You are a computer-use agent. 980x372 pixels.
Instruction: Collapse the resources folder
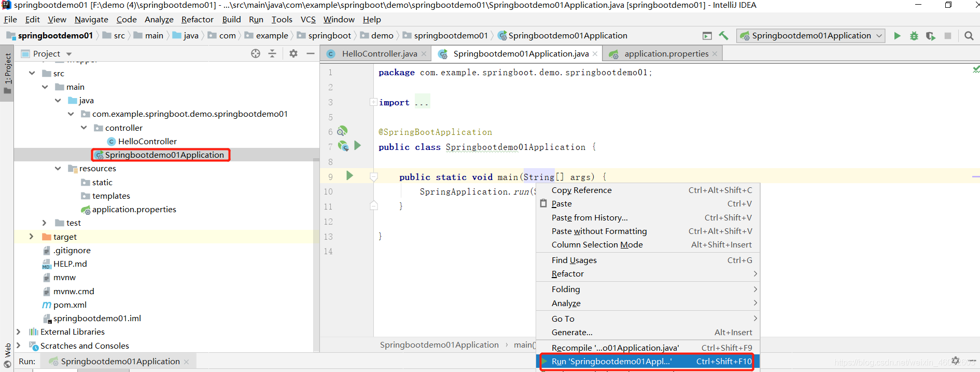[x=58, y=168]
